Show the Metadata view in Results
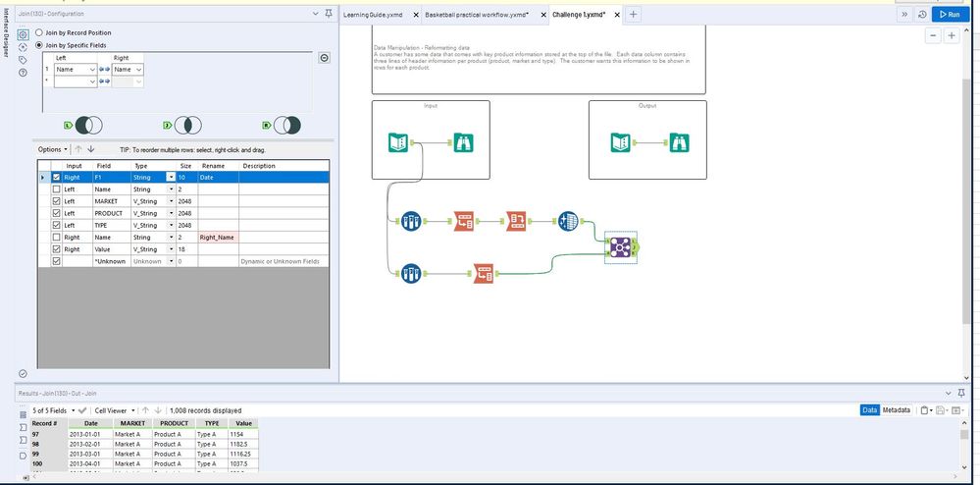This screenshot has height=485, width=980. (x=896, y=410)
